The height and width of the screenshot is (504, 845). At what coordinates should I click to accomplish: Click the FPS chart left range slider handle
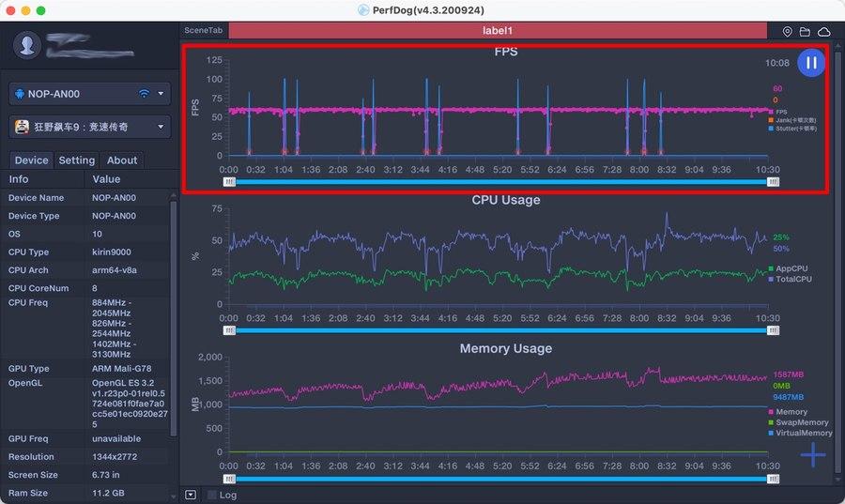pyautogui.click(x=230, y=182)
